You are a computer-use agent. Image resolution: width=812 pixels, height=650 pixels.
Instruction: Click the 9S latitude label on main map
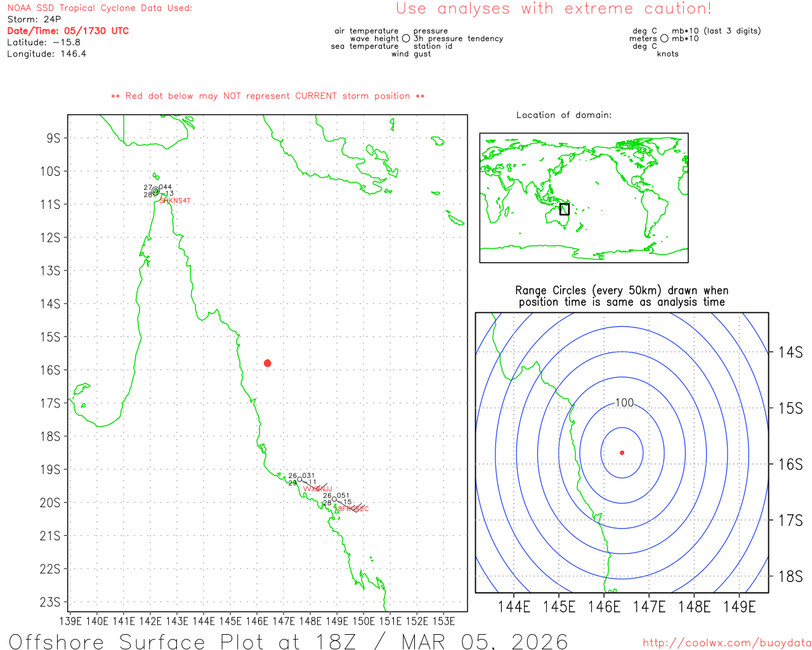(x=54, y=138)
